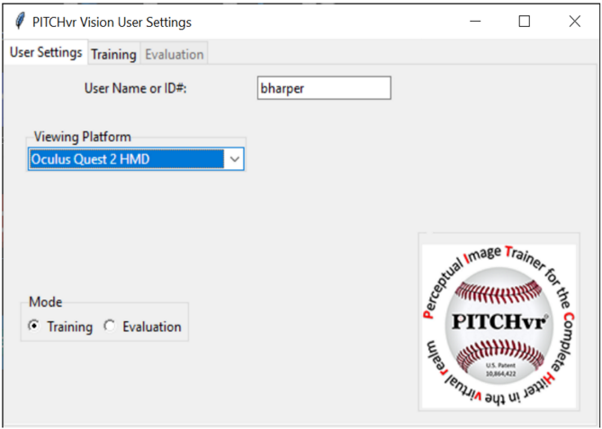The width and height of the screenshot is (602, 429).
Task: Maximize the PITCHvr Vision window
Action: click(x=524, y=21)
